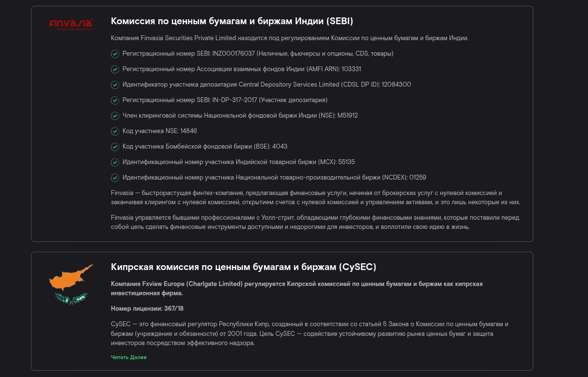Click text 'Номер лицензии: 367/18'
The image size is (588, 377).
click(x=147, y=309)
